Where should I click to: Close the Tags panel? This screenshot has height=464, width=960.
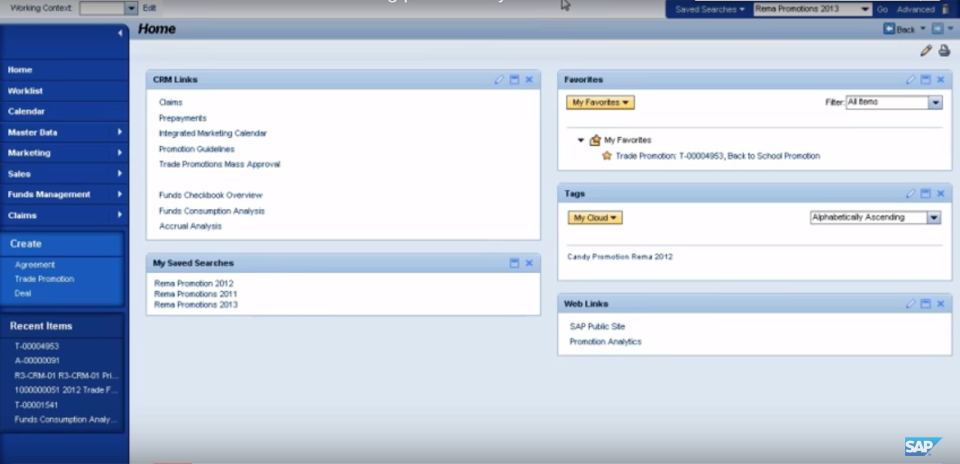tap(941, 193)
